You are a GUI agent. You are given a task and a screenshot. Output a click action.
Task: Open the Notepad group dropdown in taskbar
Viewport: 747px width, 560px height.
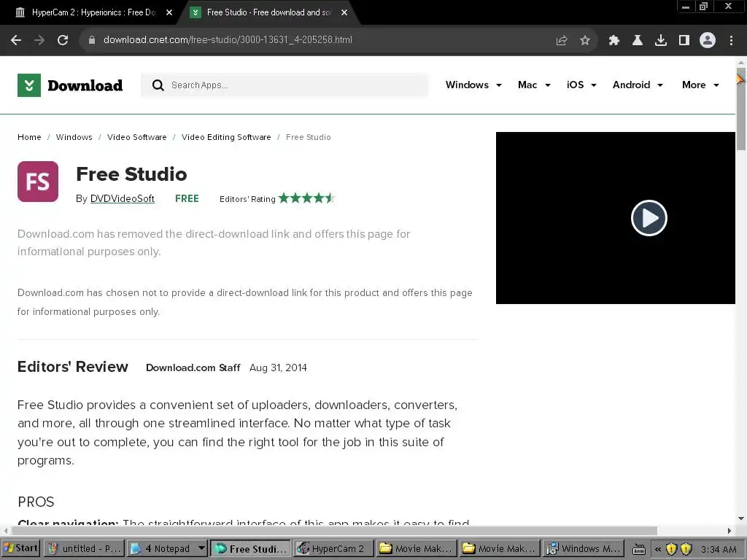[201, 548]
